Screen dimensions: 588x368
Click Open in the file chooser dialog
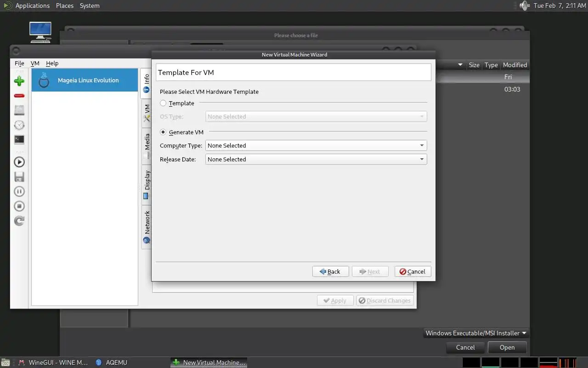507,347
